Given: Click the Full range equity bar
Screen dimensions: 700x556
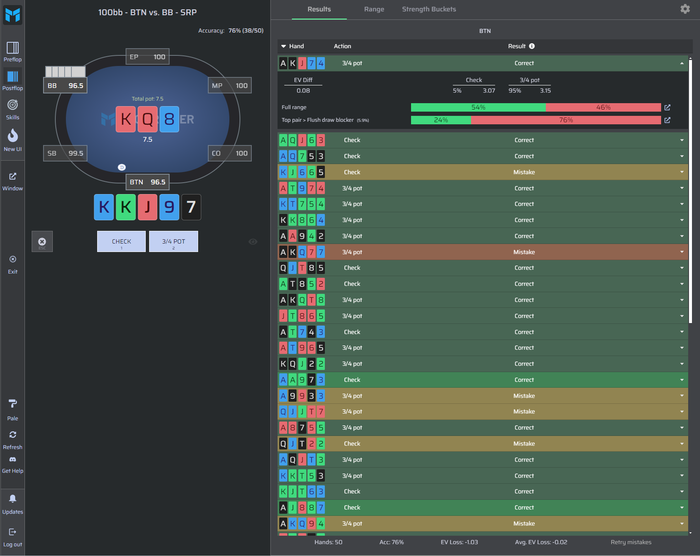Looking at the screenshot, I should pos(536,107).
